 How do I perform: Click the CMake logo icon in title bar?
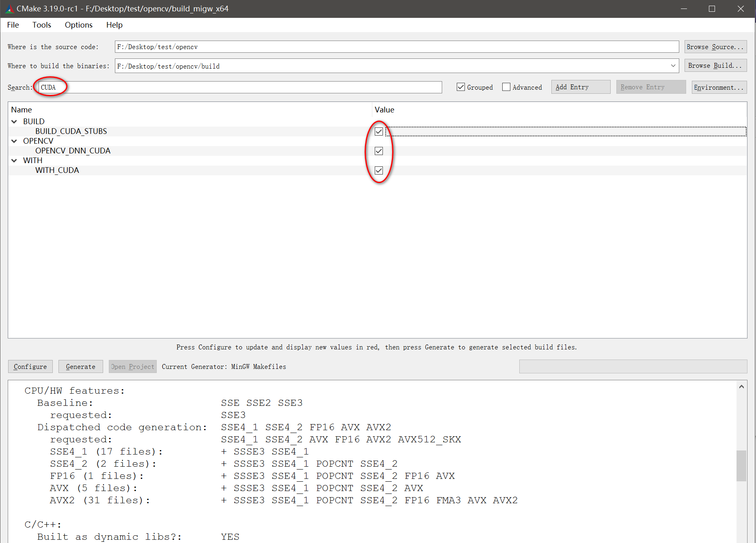click(x=9, y=9)
